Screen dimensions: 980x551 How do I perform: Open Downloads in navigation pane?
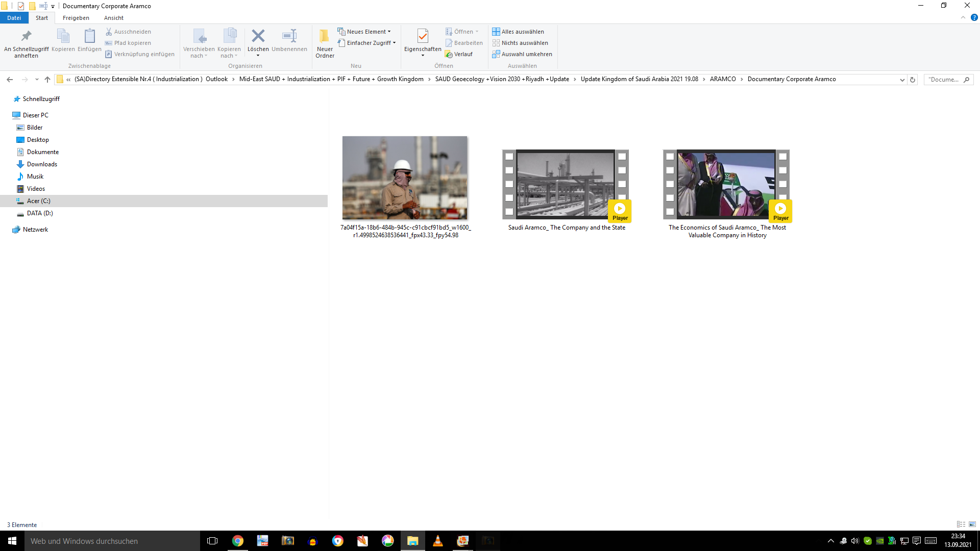point(42,164)
